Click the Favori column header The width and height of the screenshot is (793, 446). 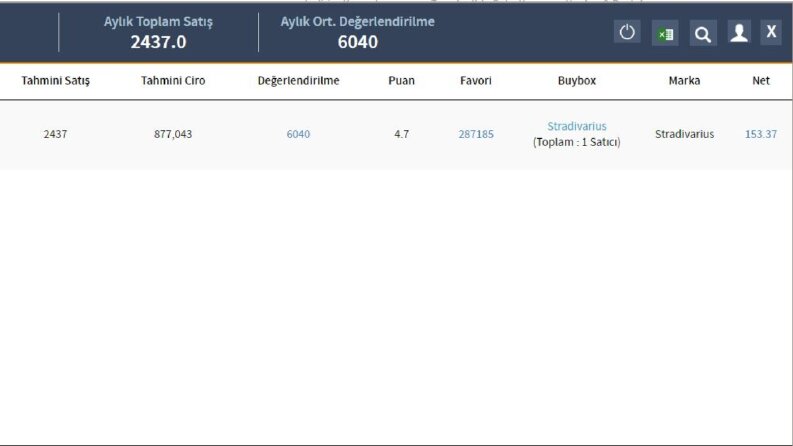click(x=476, y=80)
